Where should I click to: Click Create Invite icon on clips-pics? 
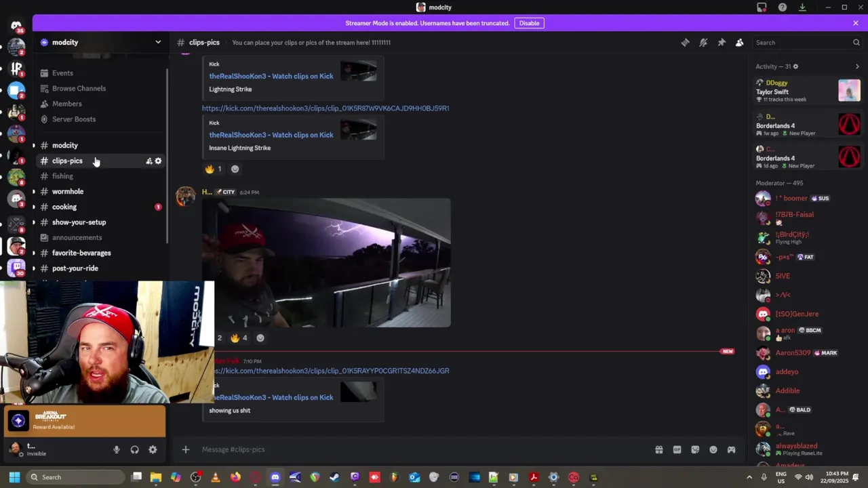tap(149, 161)
